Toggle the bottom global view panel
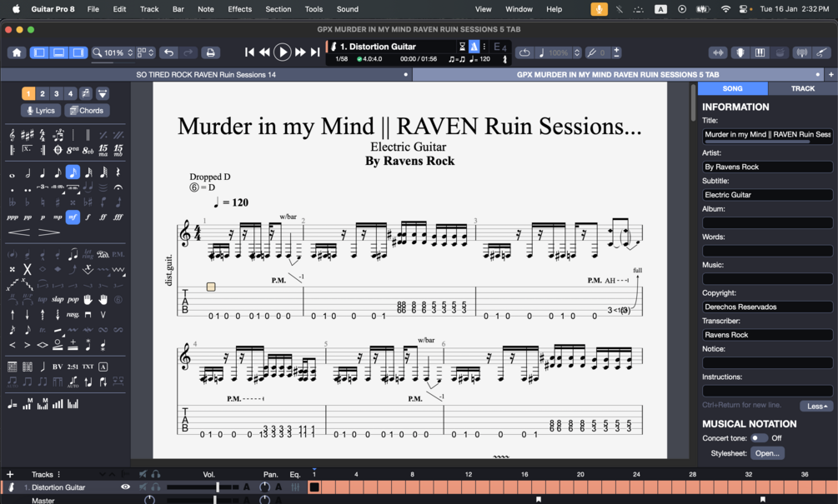 [x=59, y=52]
